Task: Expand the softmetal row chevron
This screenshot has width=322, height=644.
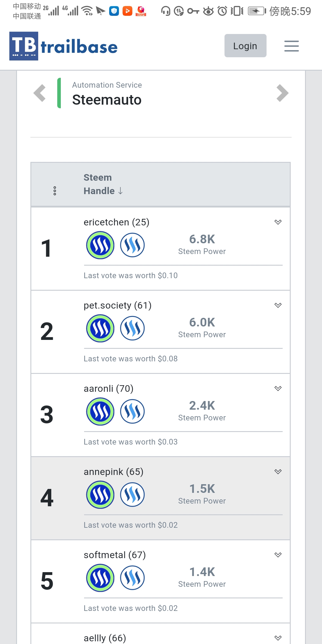Action: (278, 555)
